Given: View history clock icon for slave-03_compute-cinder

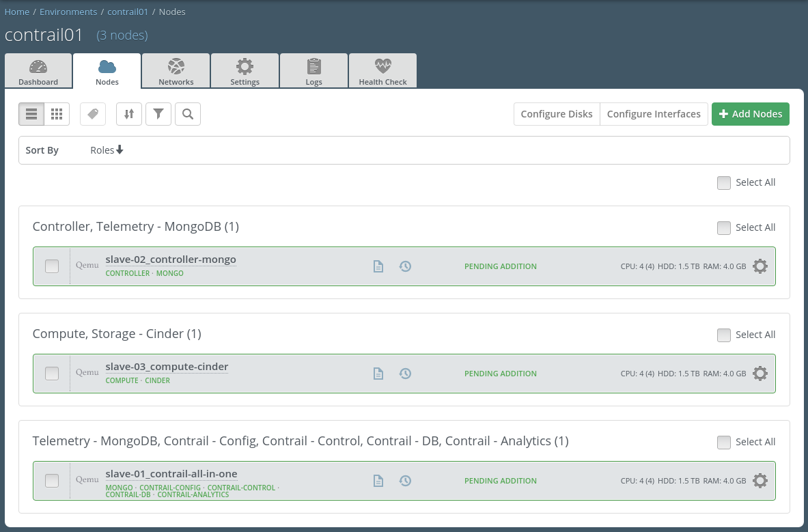Looking at the screenshot, I should coord(405,374).
